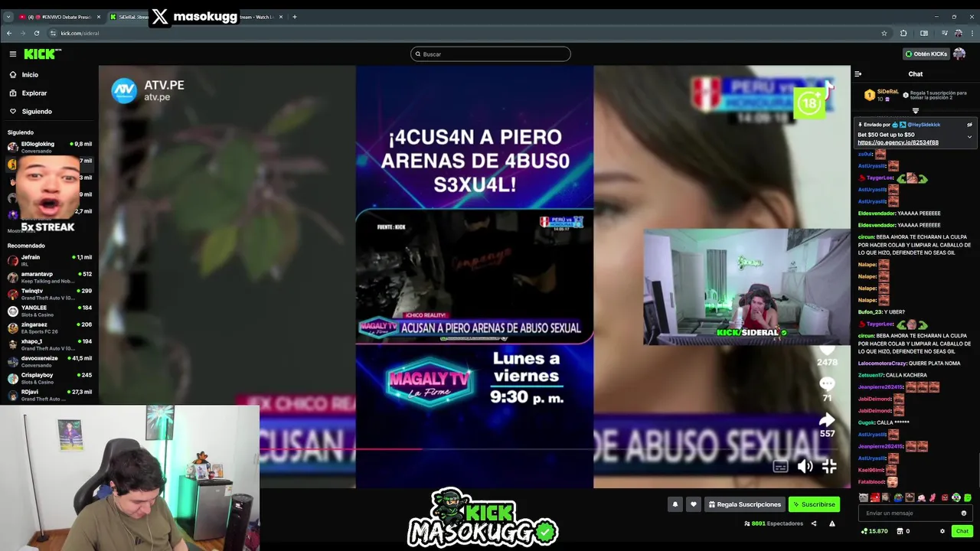Open Jefrain recommended channel
980x551 pixels.
click(50, 260)
